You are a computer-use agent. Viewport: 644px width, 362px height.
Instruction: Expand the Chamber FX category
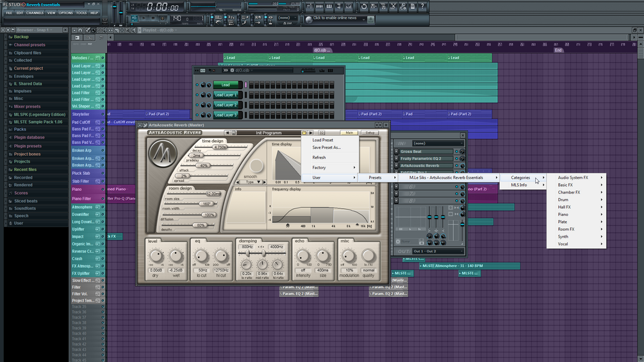[x=576, y=192]
